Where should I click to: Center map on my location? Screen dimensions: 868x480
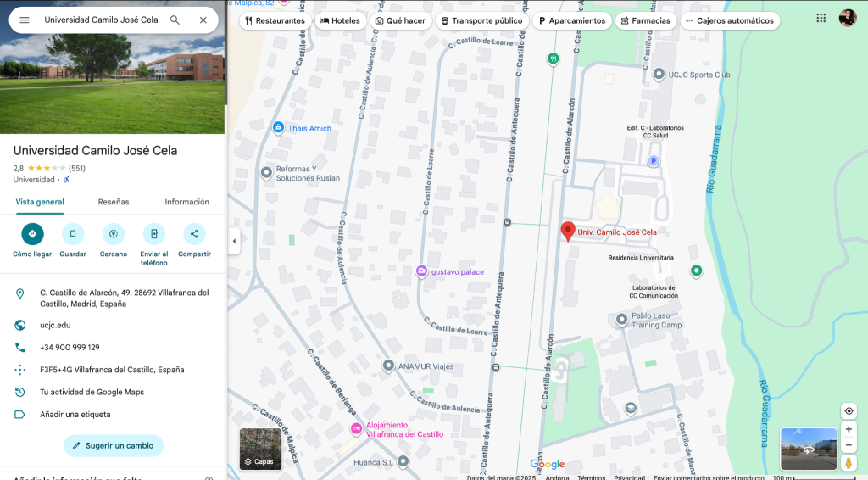click(849, 411)
